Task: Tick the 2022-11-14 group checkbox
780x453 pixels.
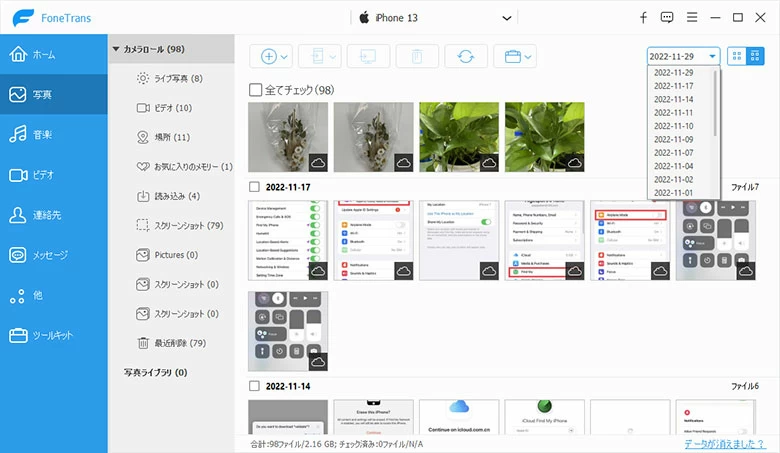Action: [x=255, y=386]
